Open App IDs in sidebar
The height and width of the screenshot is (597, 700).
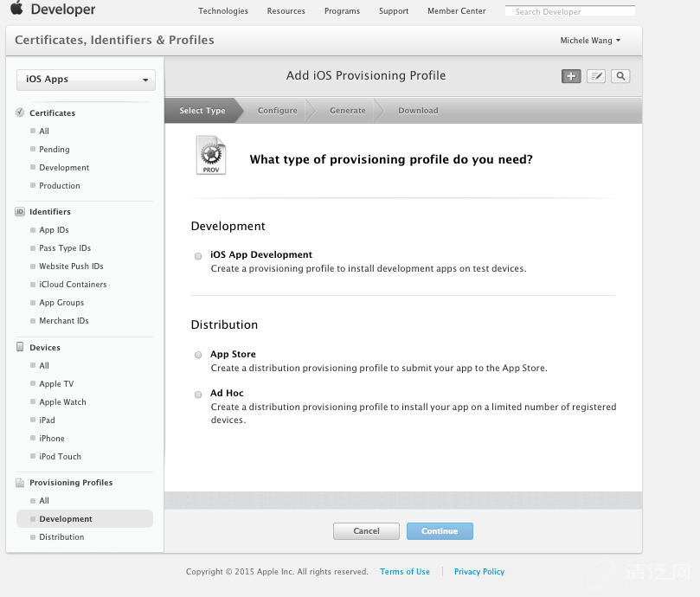(x=54, y=230)
